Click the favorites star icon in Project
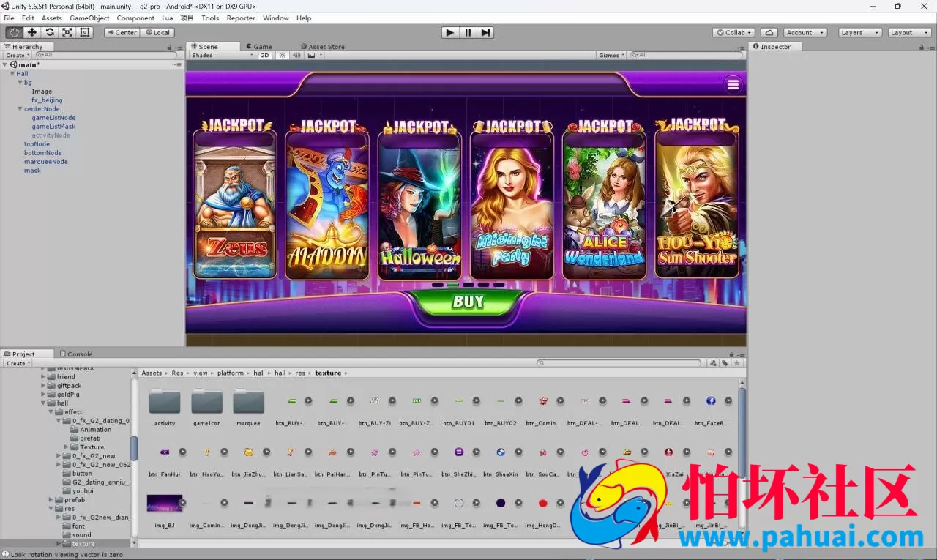This screenshot has width=937, height=560. coord(737,363)
